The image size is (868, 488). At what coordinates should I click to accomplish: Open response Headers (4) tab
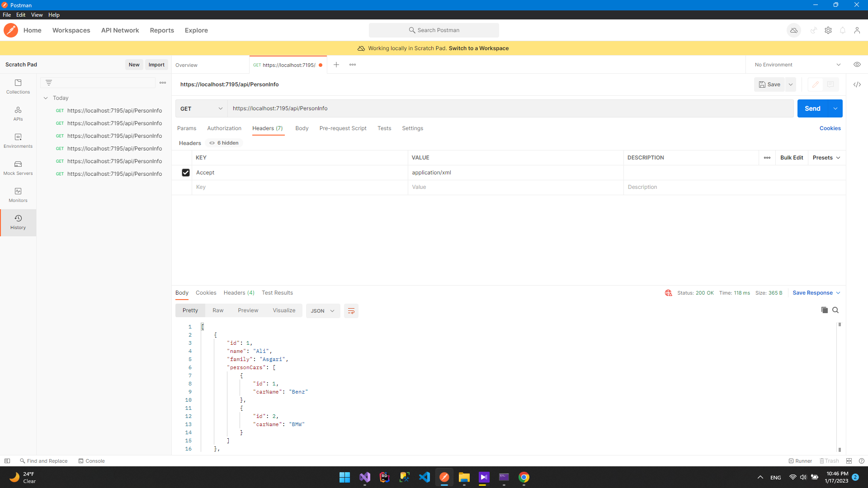point(239,293)
